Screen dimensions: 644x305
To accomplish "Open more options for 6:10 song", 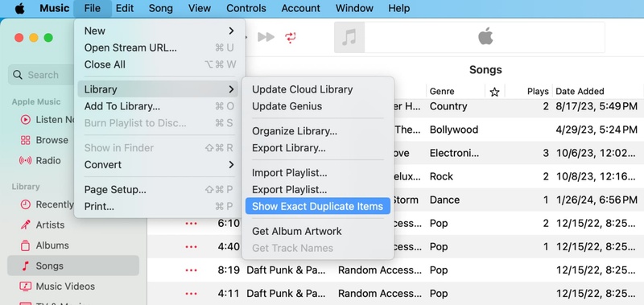I will 192,223.
